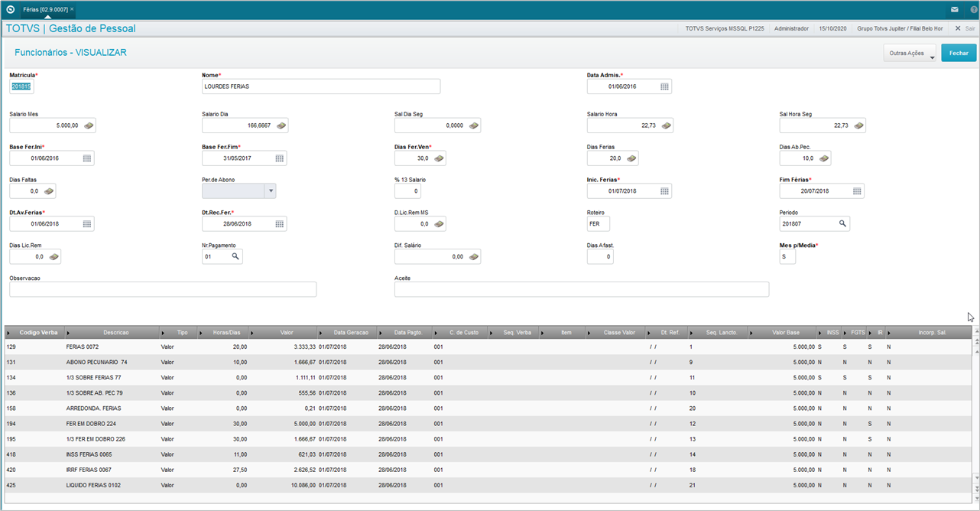Select the FER EM DOBRO 224 row
Viewport: 980px width, 511px height.
[x=488, y=424]
